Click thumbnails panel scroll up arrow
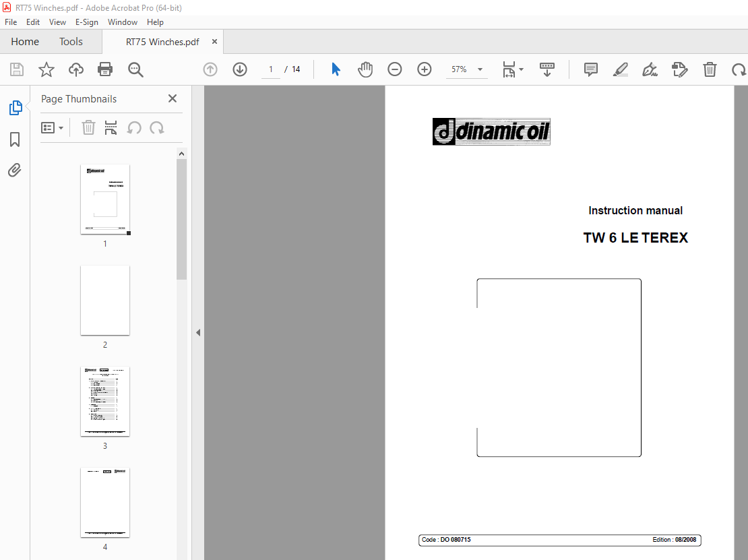 [181, 154]
